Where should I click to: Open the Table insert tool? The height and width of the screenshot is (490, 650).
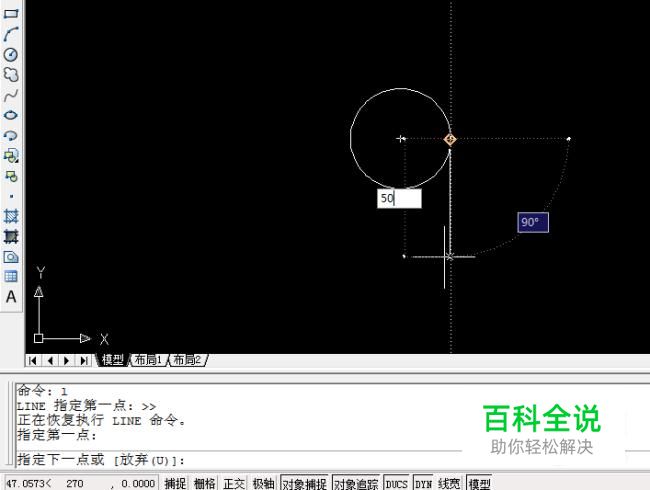tap(11, 276)
